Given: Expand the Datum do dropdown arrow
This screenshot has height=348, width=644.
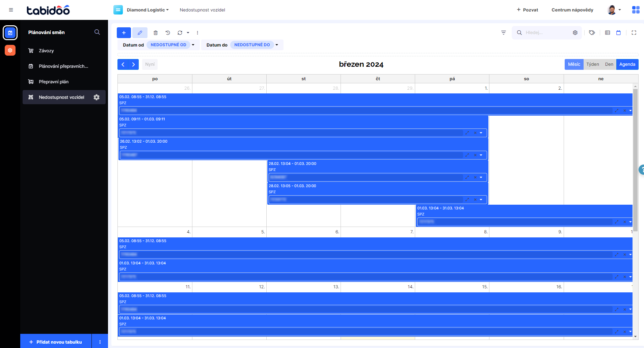Looking at the screenshot, I should click(x=277, y=45).
